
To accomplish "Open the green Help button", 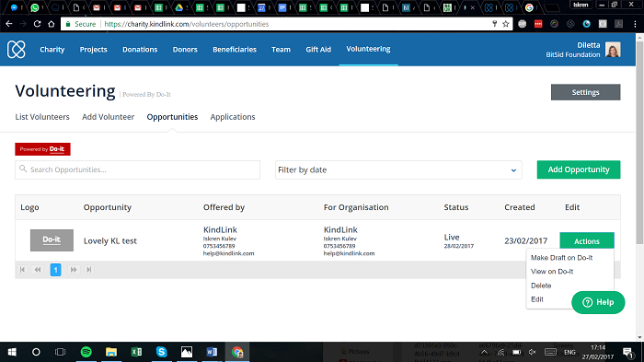I will [598, 302].
